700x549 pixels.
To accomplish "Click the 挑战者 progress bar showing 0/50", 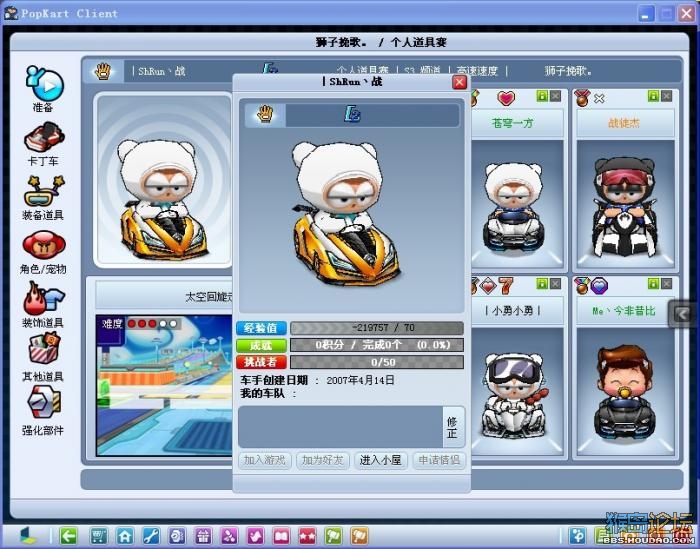I will click(x=377, y=362).
